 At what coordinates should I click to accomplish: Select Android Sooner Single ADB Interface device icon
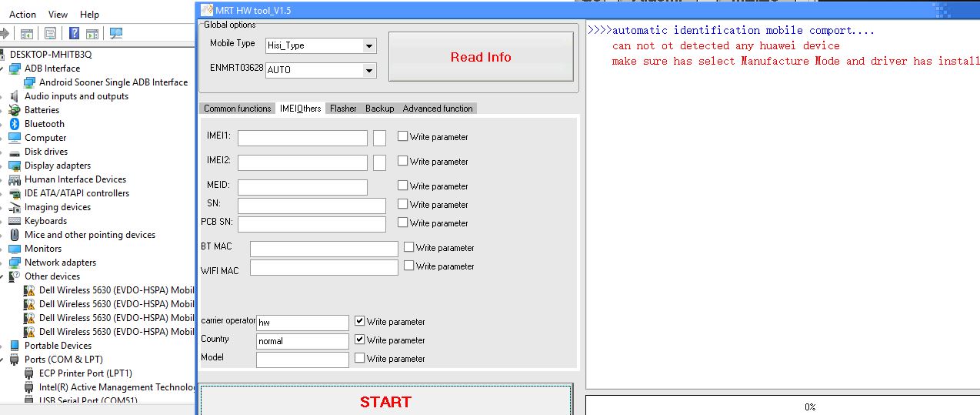[29, 82]
